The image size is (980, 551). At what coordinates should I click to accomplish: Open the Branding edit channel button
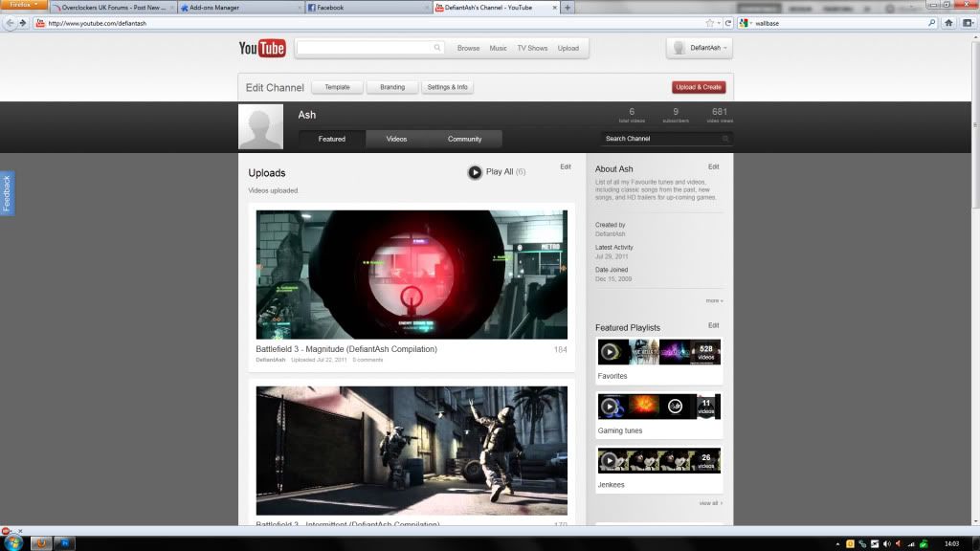[x=392, y=87]
